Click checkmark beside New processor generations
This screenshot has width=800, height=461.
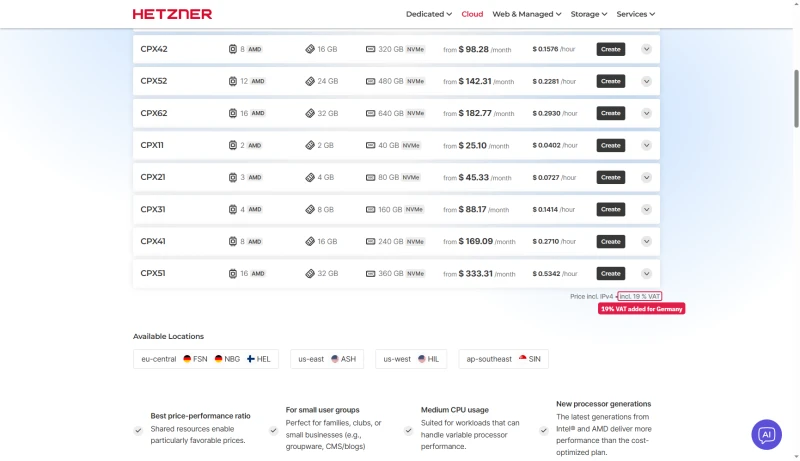[x=543, y=431]
